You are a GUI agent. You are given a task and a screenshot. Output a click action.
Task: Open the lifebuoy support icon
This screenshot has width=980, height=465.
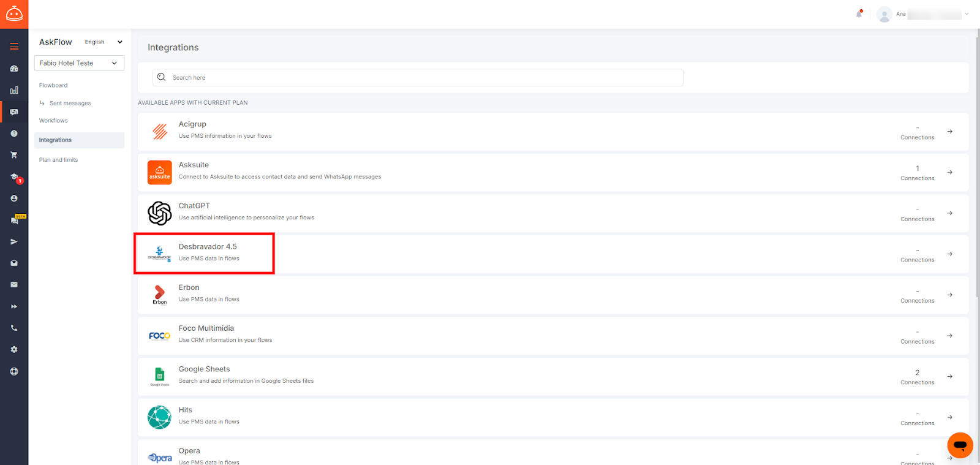tap(14, 371)
